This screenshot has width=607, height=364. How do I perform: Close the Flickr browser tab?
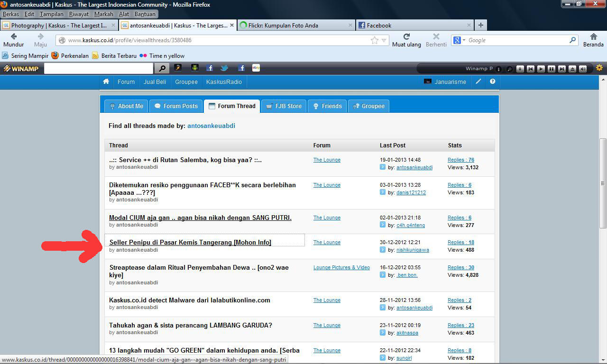[350, 25]
